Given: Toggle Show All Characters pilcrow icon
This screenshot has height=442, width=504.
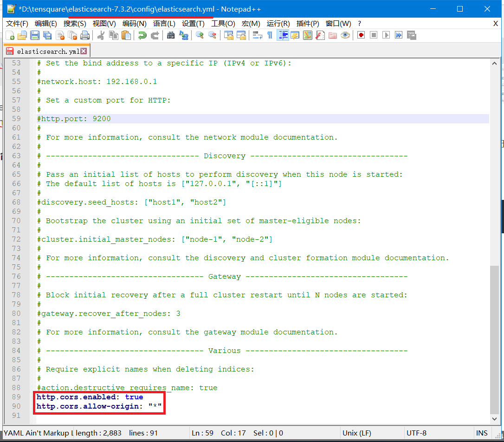Looking at the screenshot, I should [x=270, y=35].
